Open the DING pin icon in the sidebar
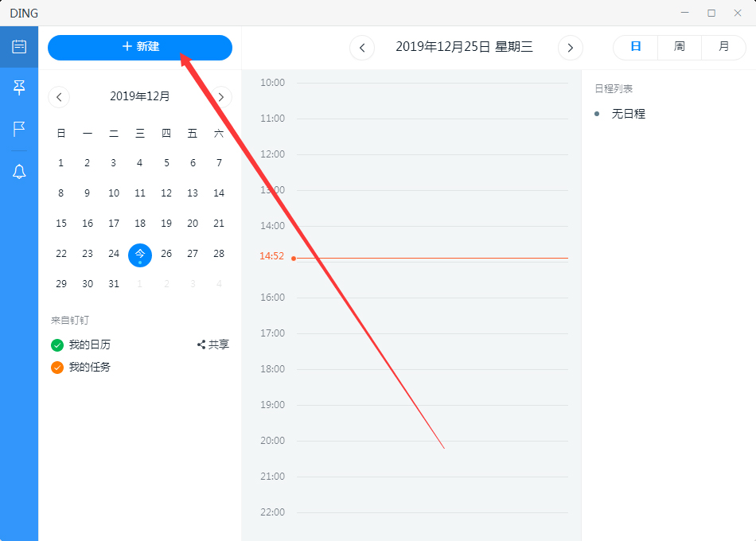The height and width of the screenshot is (541, 756). [19, 88]
